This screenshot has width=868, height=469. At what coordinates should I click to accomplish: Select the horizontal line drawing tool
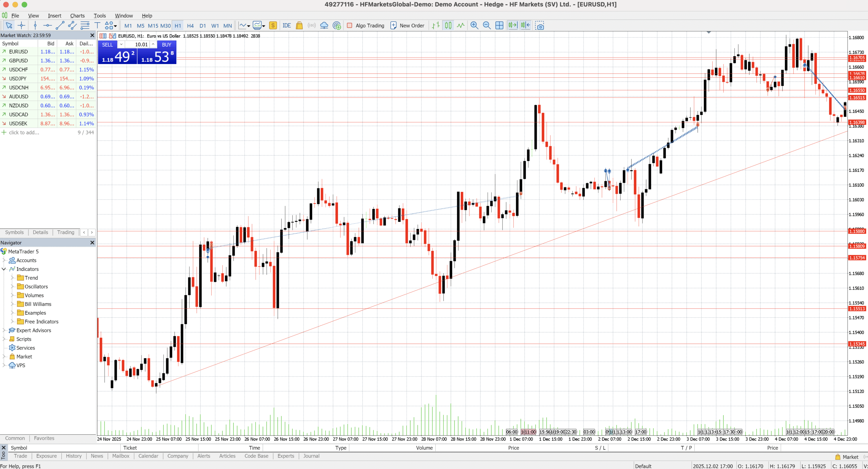tap(47, 25)
